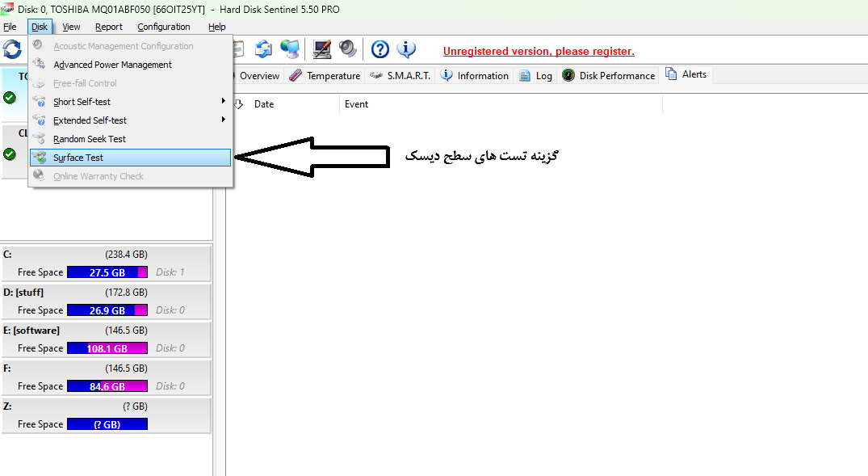Choose Advanced Power Management from the menu
Image resolution: width=868 pixels, height=476 pixels.
point(131,65)
